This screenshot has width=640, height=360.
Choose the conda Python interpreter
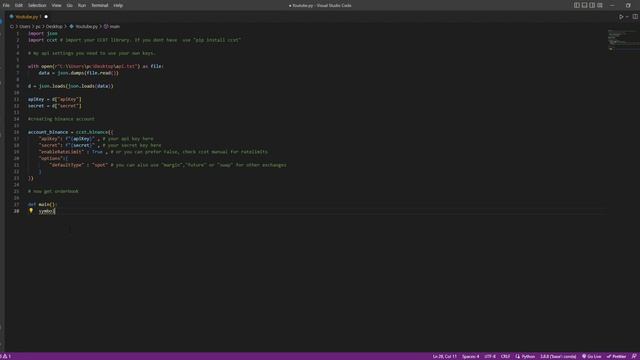(x=558, y=356)
